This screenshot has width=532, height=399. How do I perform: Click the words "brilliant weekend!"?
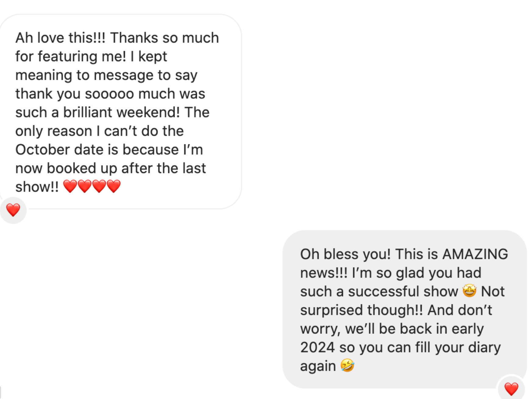click(x=121, y=112)
